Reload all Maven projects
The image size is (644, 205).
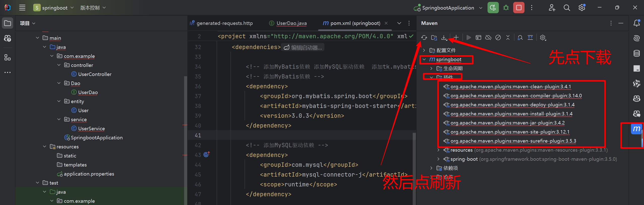click(x=424, y=38)
